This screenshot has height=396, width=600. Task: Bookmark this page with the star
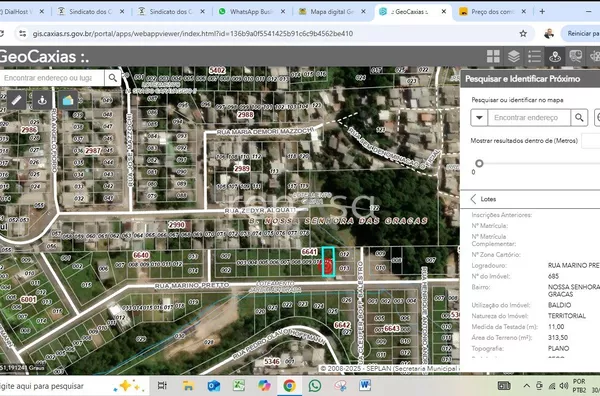click(523, 34)
